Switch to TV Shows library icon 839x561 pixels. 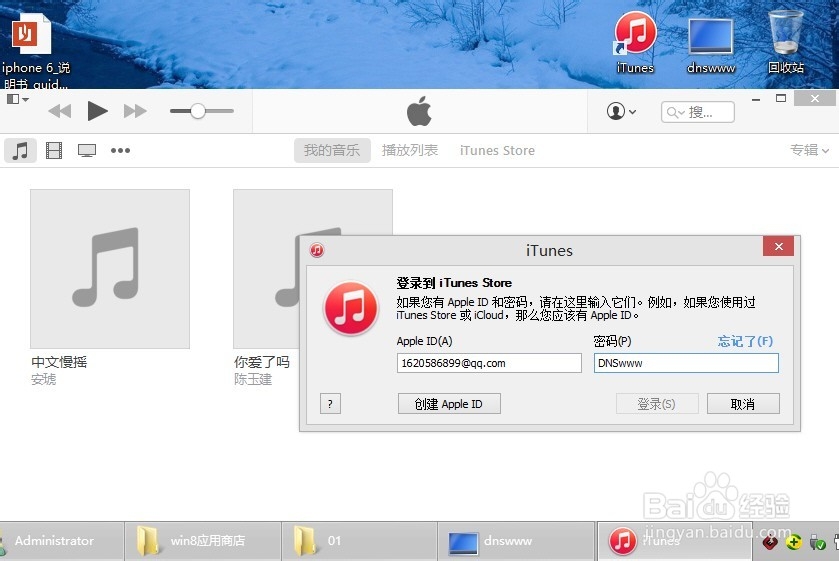(87, 150)
